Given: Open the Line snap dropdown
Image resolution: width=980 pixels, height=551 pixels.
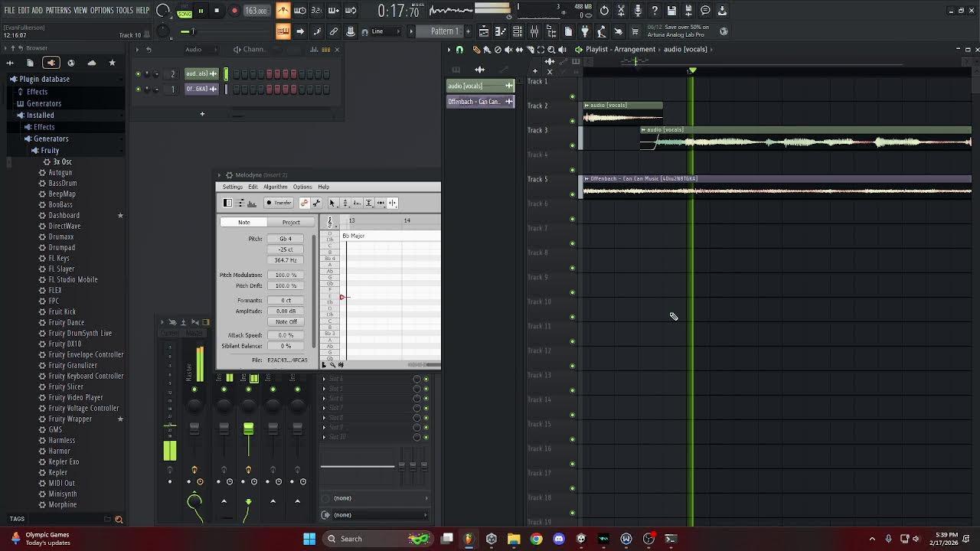Looking at the screenshot, I should (x=385, y=31).
